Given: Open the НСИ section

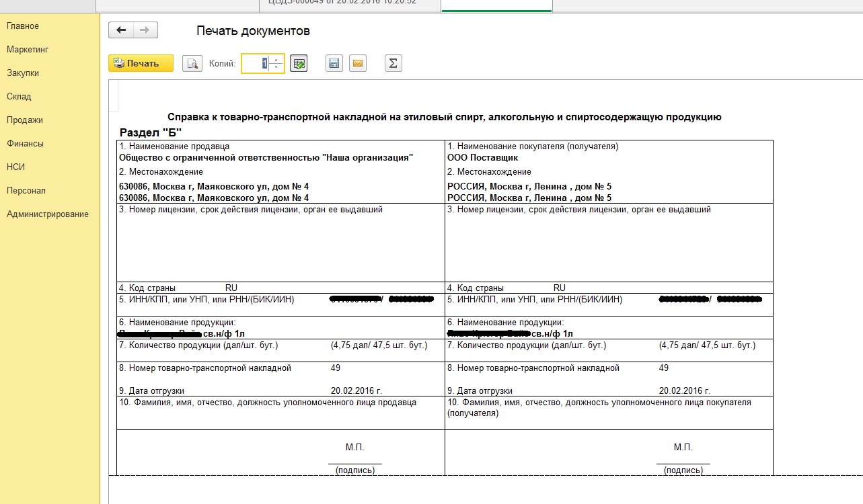Looking at the screenshot, I should pyautogui.click(x=15, y=167).
